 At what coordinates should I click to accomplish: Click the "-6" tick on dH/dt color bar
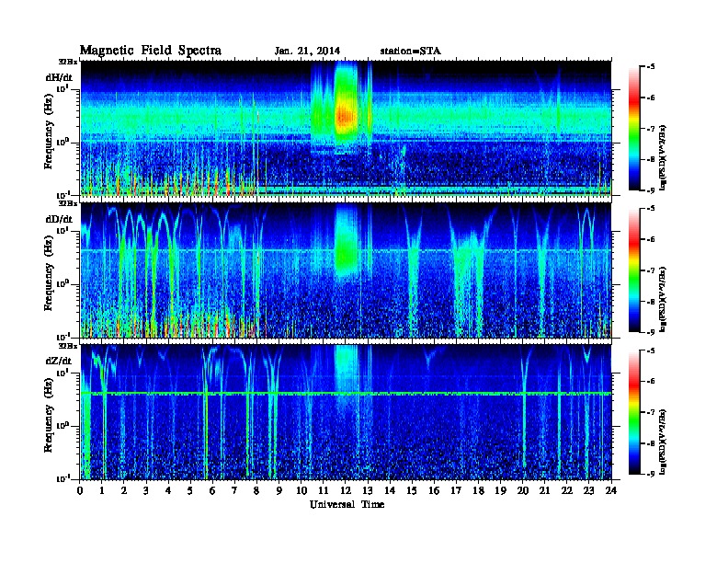pos(651,98)
